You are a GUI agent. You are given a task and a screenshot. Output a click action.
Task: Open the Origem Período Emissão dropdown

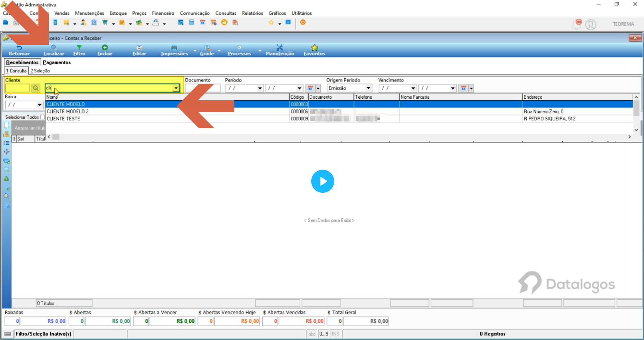369,88
